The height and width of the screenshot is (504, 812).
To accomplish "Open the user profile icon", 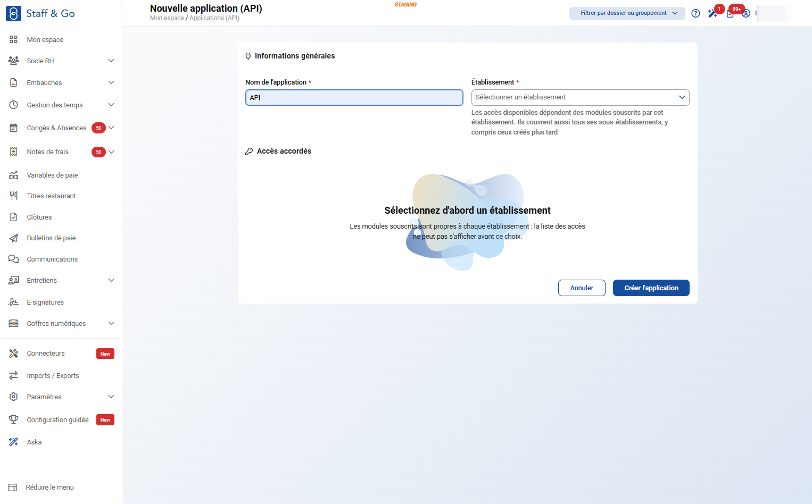I will pos(746,13).
